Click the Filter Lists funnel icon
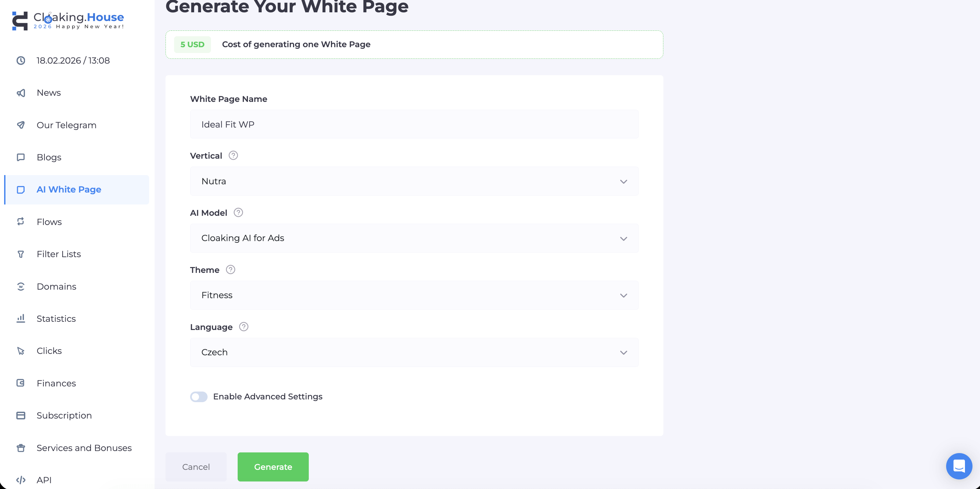The height and width of the screenshot is (489, 980). coord(21,254)
